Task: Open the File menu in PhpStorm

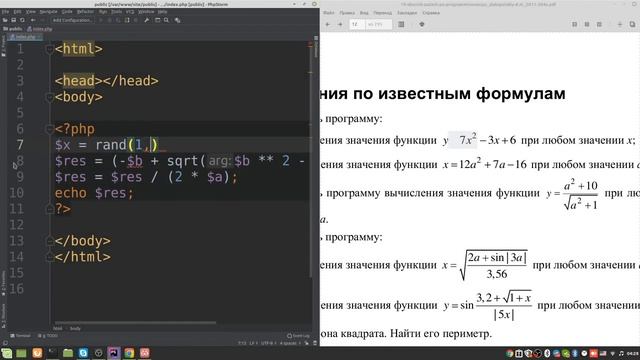Action: (x=5, y=12)
